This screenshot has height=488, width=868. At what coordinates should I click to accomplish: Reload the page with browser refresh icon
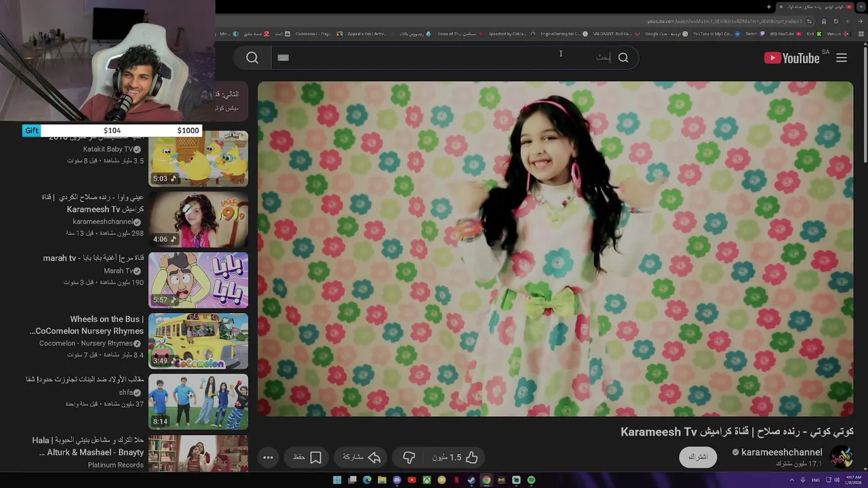[835, 21]
